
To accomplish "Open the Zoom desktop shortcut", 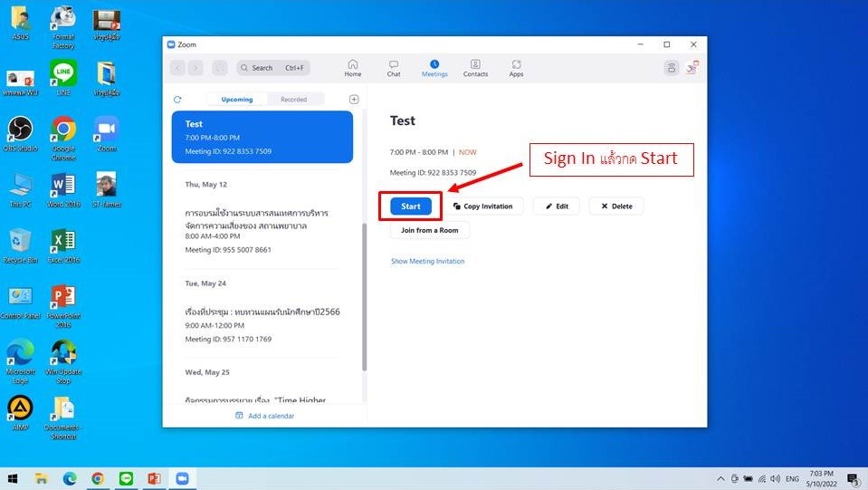I will (x=106, y=133).
